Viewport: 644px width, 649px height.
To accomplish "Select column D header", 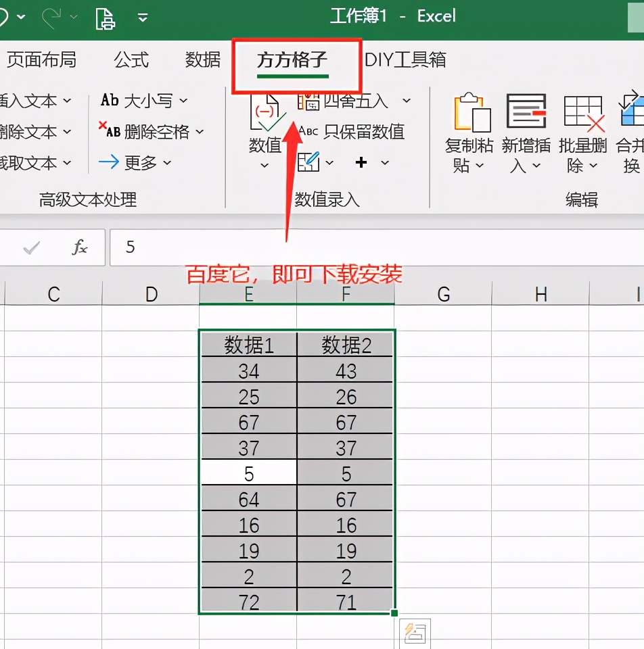I will (x=151, y=294).
